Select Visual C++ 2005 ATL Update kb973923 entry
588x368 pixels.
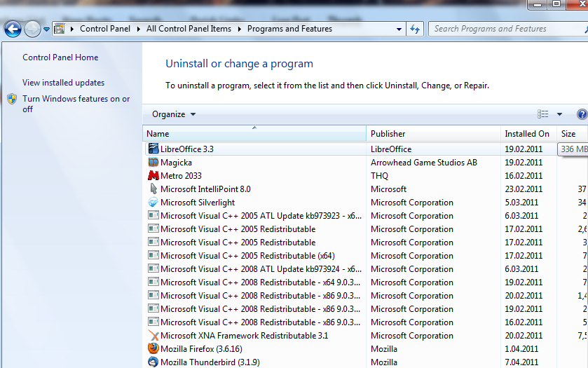(x=261, y=216)
